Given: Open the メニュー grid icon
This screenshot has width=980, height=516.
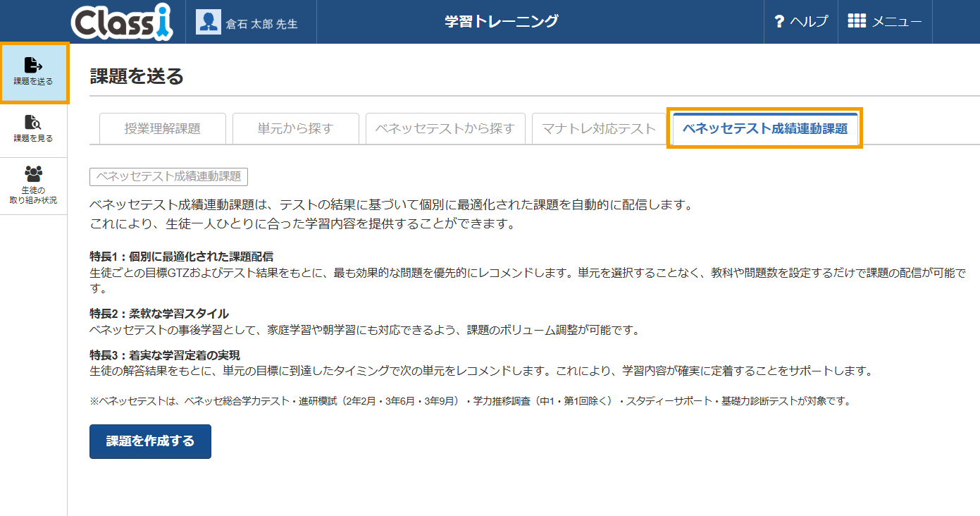Looking at the screenshot, I should pos(857,21).
